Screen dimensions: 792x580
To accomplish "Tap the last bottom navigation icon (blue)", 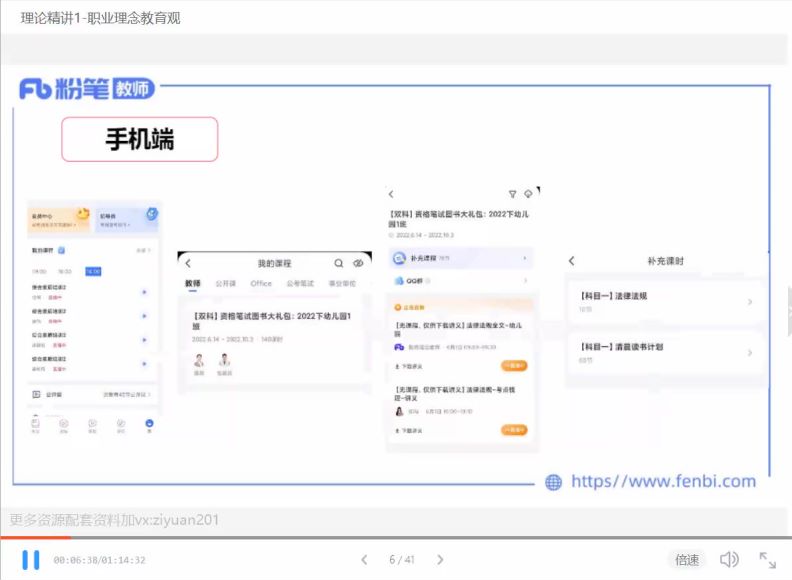I will point(149,425).
